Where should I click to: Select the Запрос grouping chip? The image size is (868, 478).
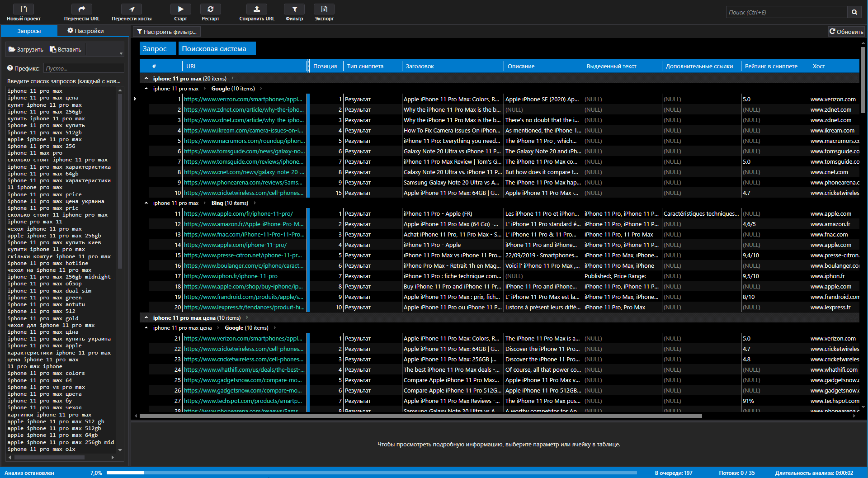click(x=158, y=48)
